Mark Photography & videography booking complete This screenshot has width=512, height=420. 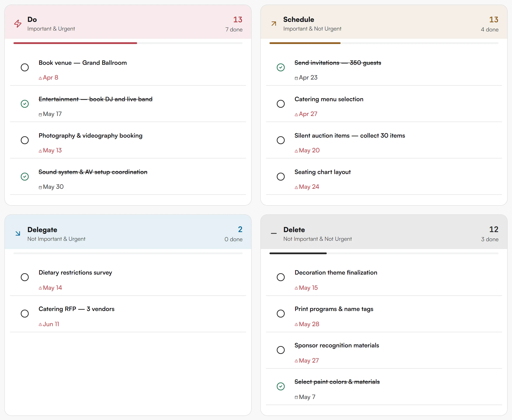pos(25,140)
